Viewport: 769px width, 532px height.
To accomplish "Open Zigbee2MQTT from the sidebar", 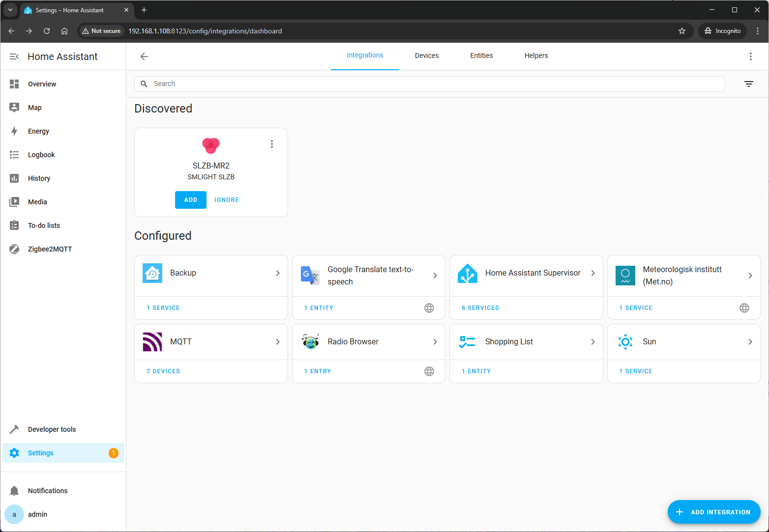I will click(x=50, y=249).
